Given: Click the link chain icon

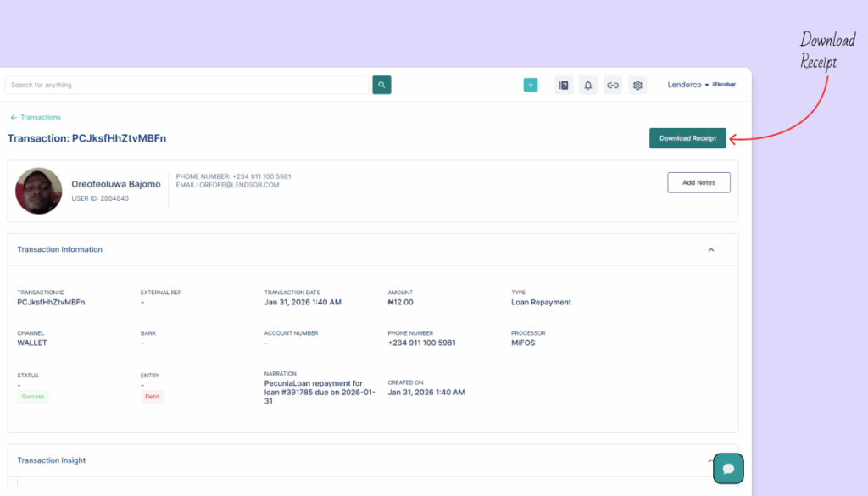Looking at the screenshot, I should tap(613, 85).
